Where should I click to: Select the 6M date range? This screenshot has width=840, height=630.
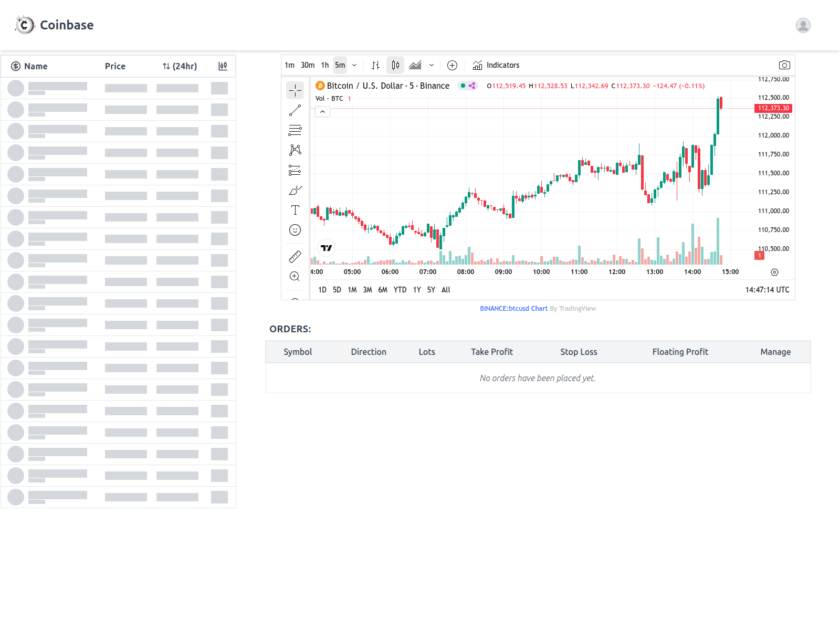[x=383, y=290]
